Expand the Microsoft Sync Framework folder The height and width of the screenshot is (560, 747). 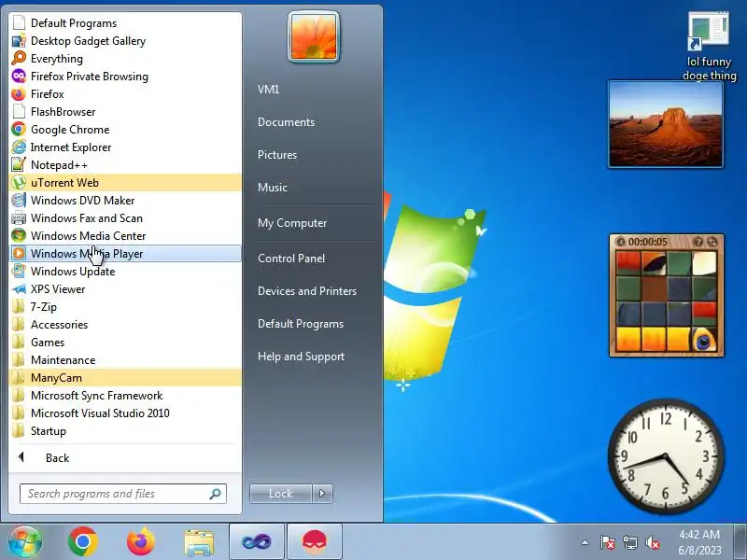tap(125, 395)
